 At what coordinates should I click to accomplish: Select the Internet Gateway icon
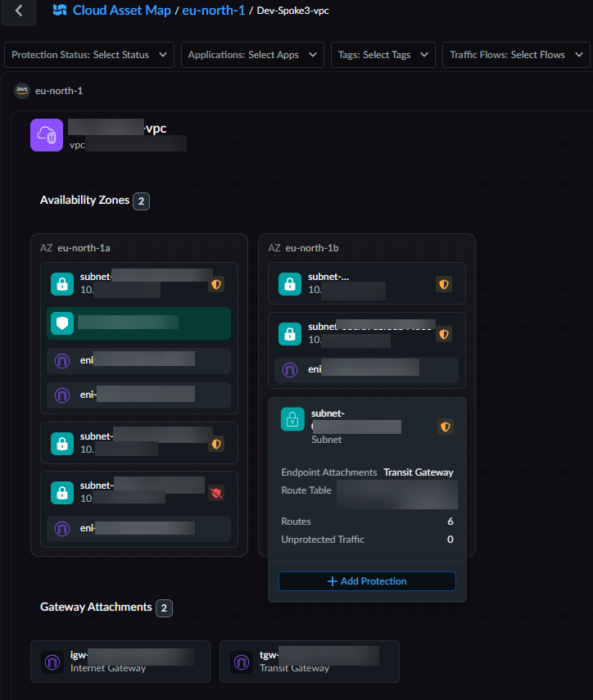[52, 662]
